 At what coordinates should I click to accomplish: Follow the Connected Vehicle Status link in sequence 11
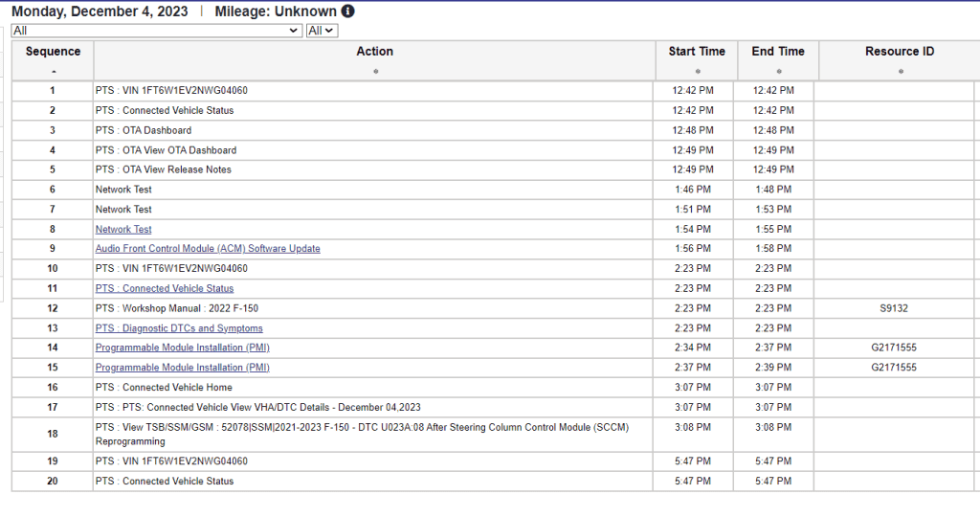pyautogui.click(x=165, y=288)
